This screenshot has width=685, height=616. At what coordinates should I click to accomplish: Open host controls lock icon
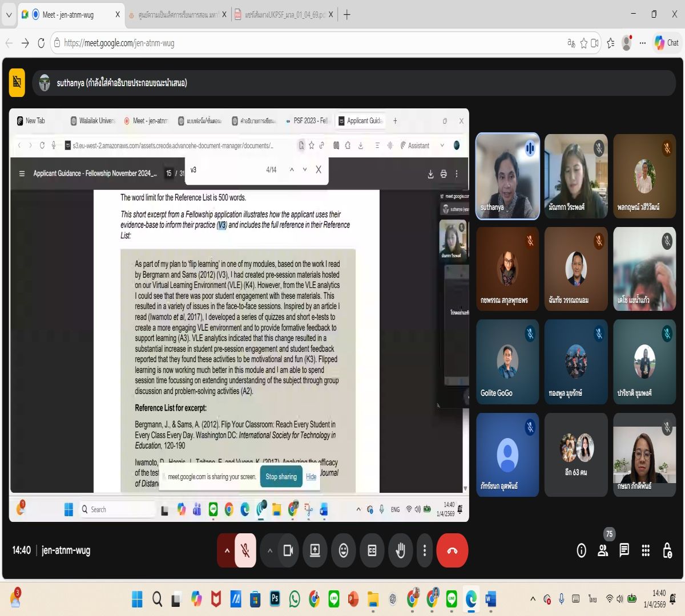click(x=667, y=550)
